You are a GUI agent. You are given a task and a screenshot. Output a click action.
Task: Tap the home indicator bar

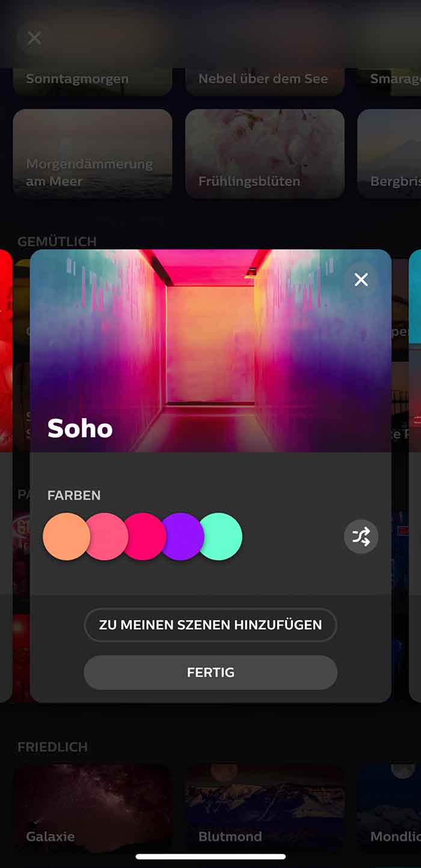pos(210,857)
